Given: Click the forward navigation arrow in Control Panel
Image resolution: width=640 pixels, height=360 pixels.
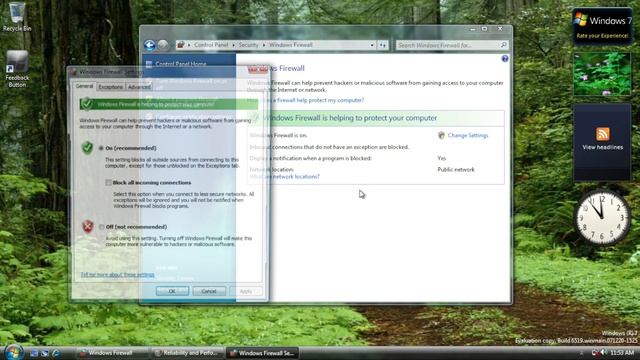Looking at the screenshot, I should tap(163, 45).
